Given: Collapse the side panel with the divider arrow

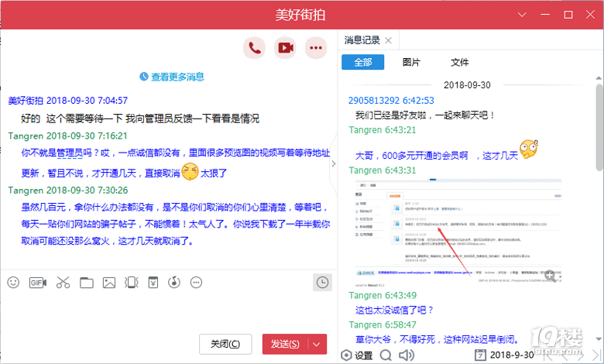Looking at the screenshot, I should pos(334,163).
